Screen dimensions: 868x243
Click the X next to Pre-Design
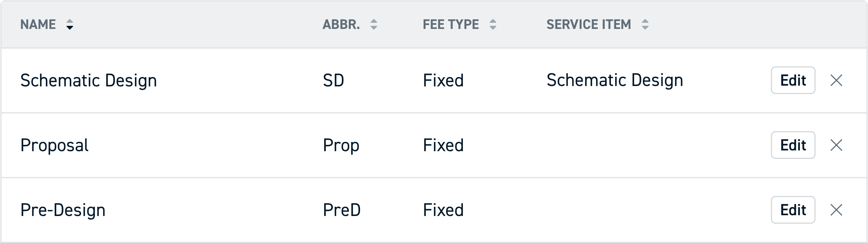coord(837,210)
